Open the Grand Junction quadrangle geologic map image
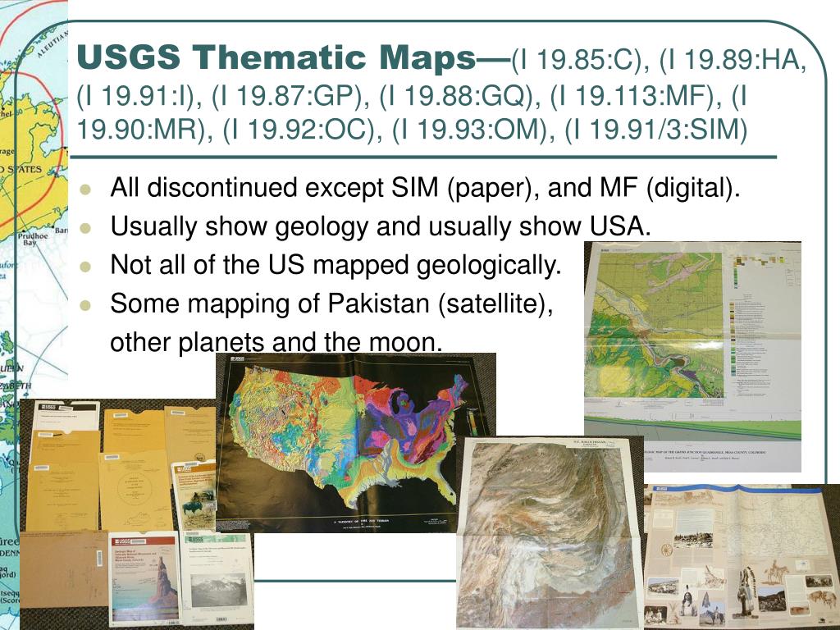Viewport: 840px width, 630px height. click(692, 356)
